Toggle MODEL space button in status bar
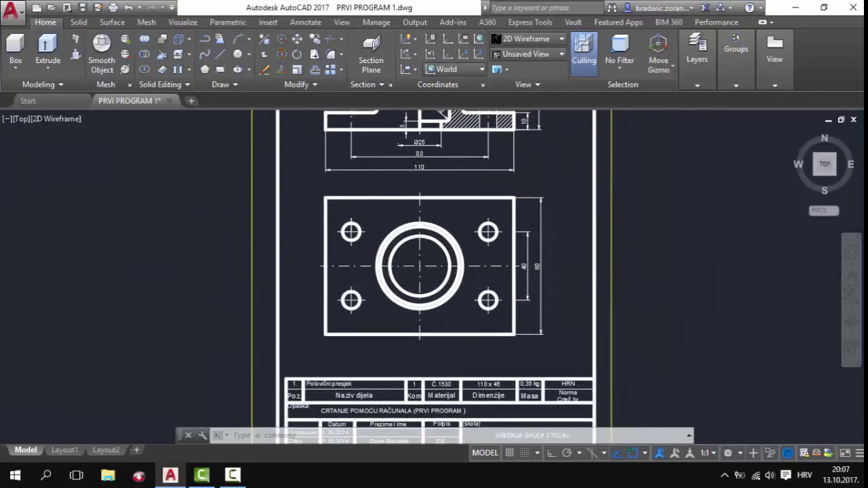Viewport: 868px width, 488px height. (485, 453)
